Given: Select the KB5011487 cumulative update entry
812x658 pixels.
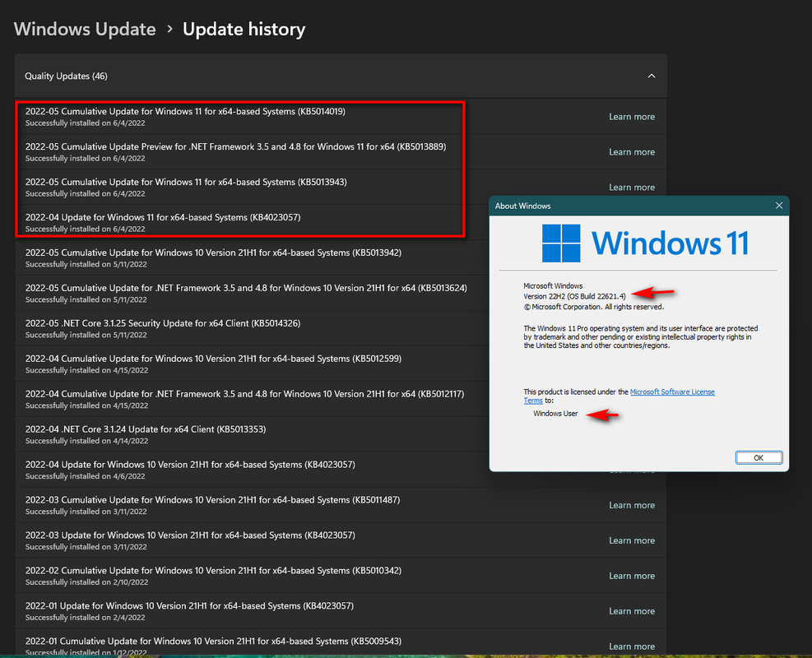Looking at the screenshot, I should [x=341, y=505].
